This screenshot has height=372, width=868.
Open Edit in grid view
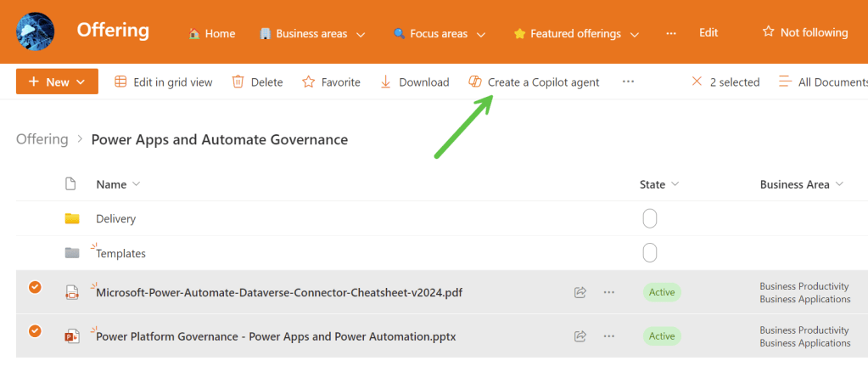point(164,82)
